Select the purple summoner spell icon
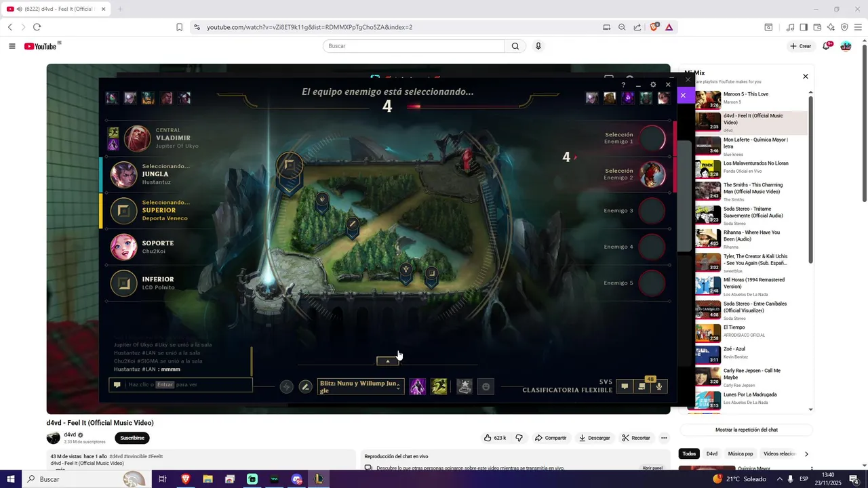Screen dimensions: 868x488 417,386
